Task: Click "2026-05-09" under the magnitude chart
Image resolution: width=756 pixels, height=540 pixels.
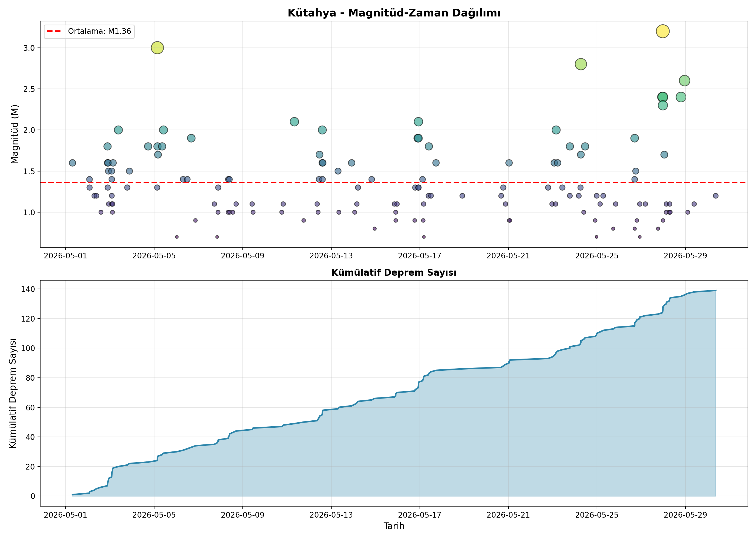Action: tap(243, 256)
